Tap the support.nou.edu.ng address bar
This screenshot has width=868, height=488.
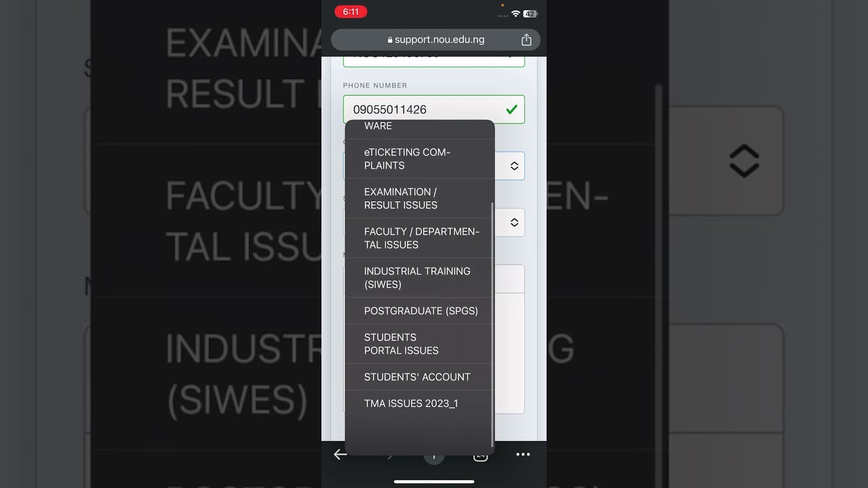tap(435, 40)
